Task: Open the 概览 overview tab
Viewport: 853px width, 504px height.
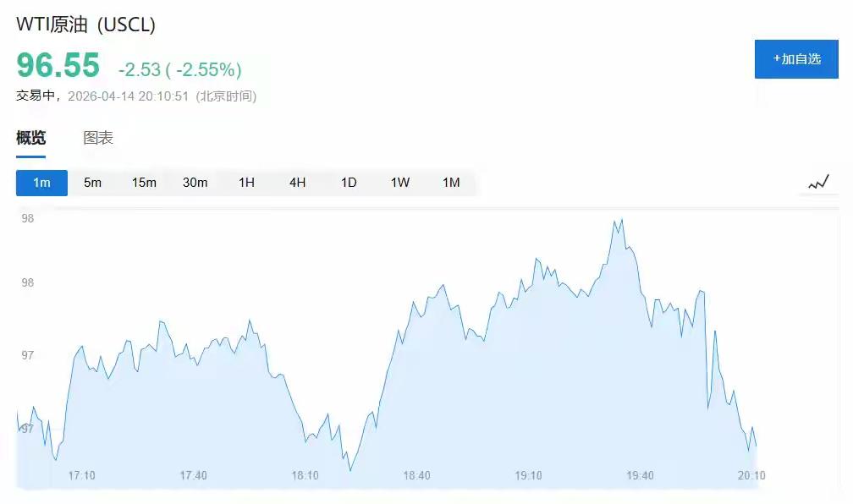Action: tap(31, 138)
